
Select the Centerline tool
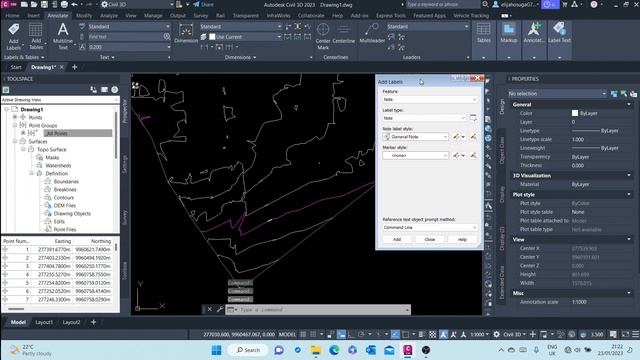coord(344,33)
